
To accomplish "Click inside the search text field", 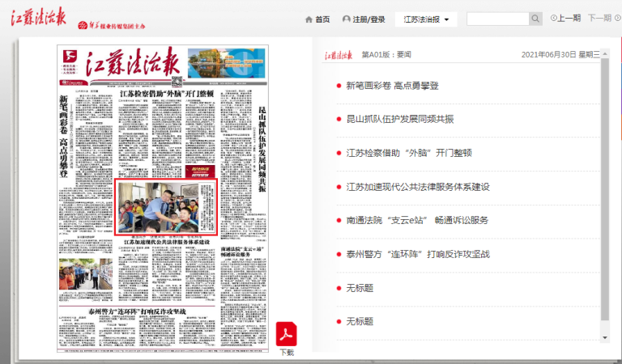I will 498,19.
